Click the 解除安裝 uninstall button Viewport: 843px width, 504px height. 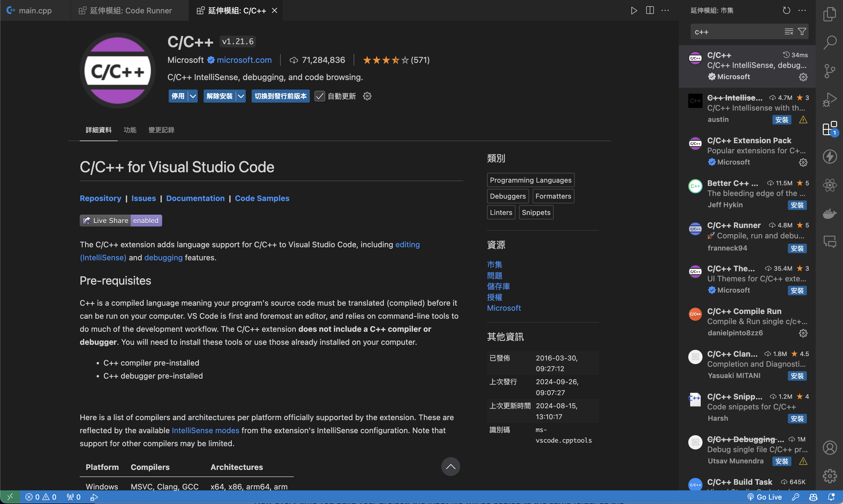(x=220, y=96)
